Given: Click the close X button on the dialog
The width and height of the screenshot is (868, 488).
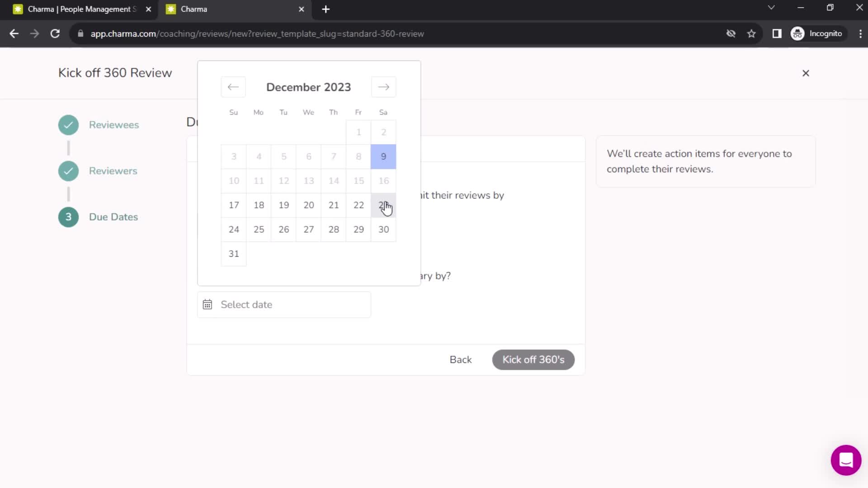Looking at the screenshot, I should [806, 73].
